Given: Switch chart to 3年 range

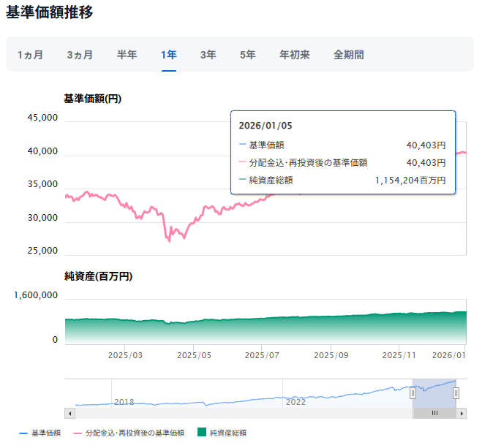Looking at the screenshot, I should tap(208, 55).
